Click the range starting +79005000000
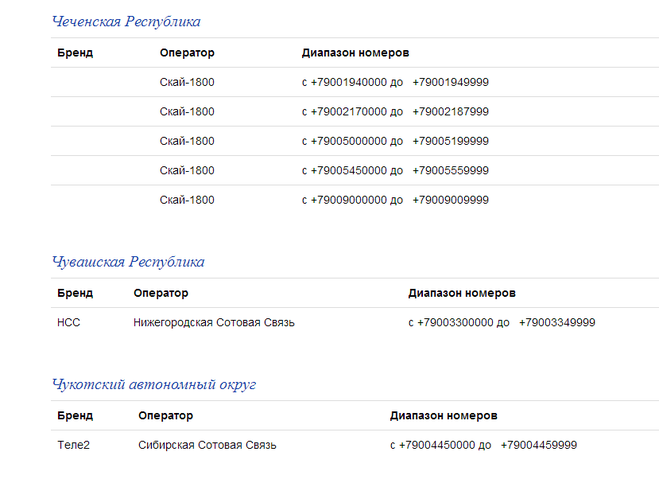 click(x=395, y=141)
